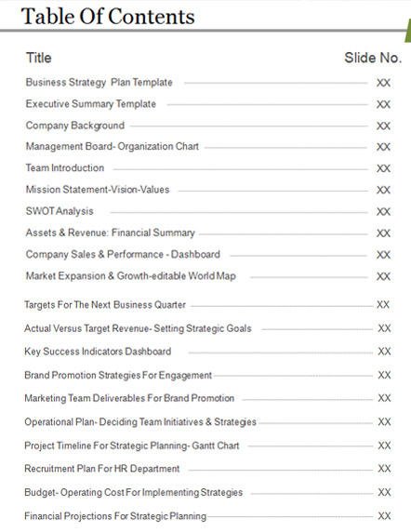
Task: Select Recruitment Plan For HR Department
Action: 102,469
